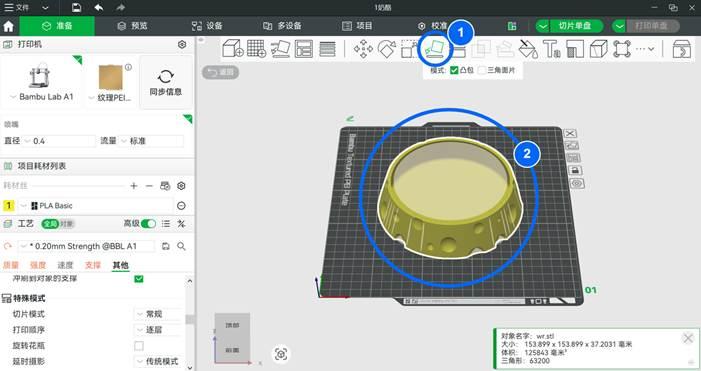Click the camera reset view icon in viewport

pyautogui.click(x=281, y=354)
